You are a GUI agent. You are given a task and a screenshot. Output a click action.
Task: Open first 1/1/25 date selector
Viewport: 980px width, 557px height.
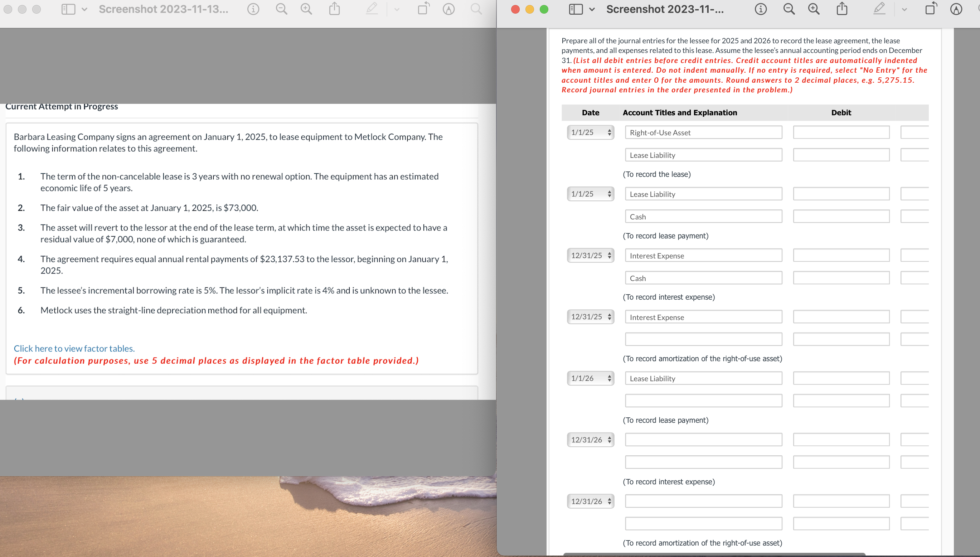tap(590, 132)
